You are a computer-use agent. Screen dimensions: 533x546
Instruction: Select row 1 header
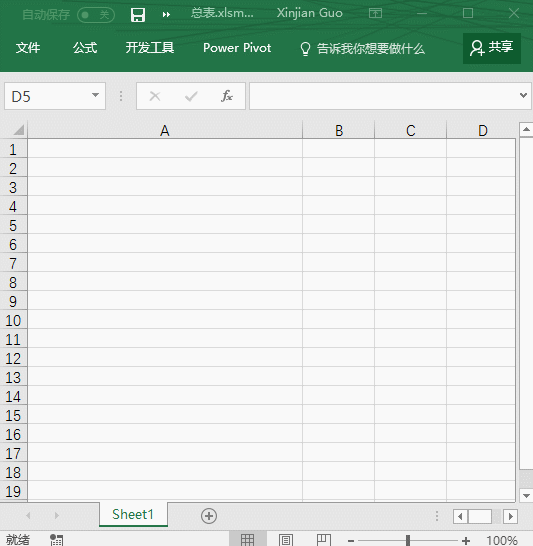tap(13, 149)
